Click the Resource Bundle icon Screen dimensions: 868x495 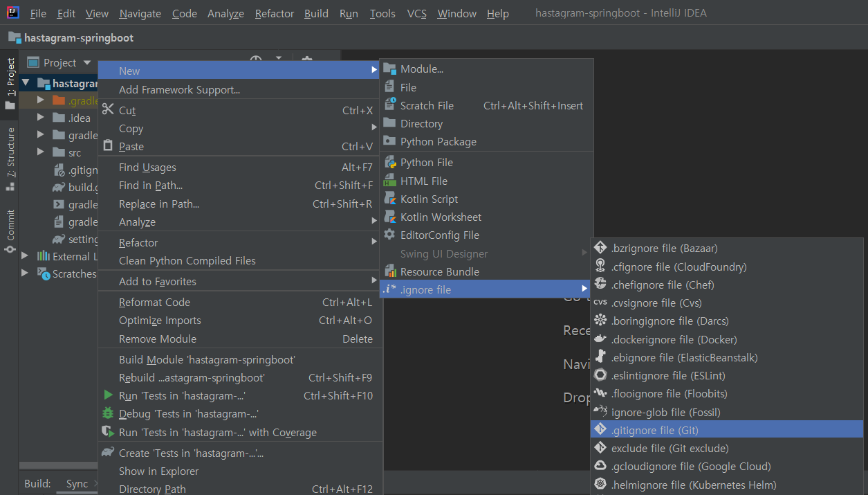[x=389, y=271]
